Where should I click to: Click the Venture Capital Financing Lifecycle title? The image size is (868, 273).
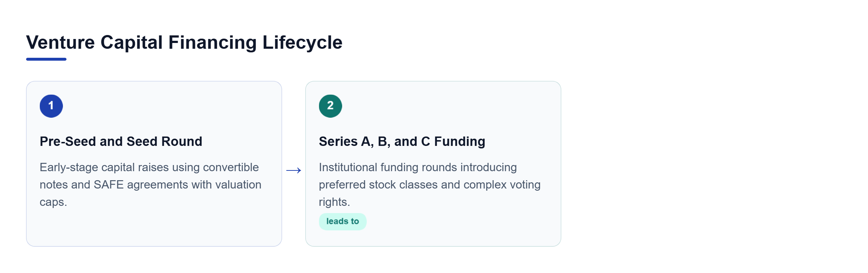(x=184, y=43)
